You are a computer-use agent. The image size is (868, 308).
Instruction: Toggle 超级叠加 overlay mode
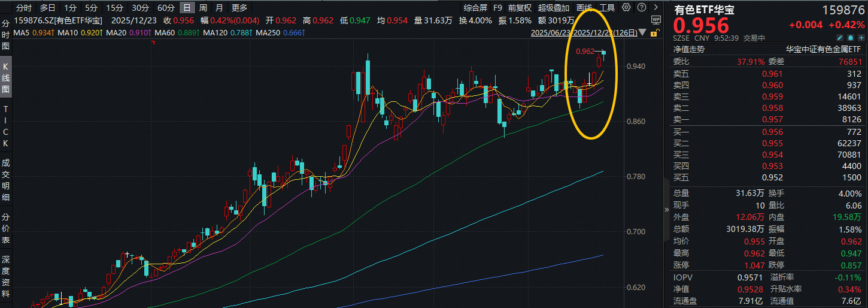coord(554,8)
